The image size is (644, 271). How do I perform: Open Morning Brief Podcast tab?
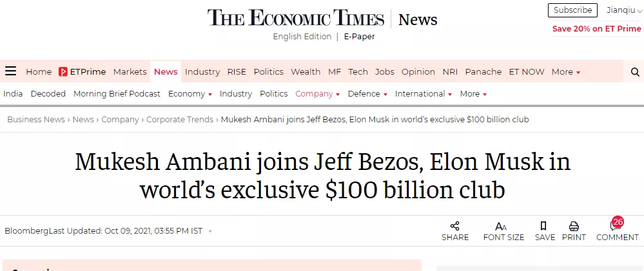[117, 94]
